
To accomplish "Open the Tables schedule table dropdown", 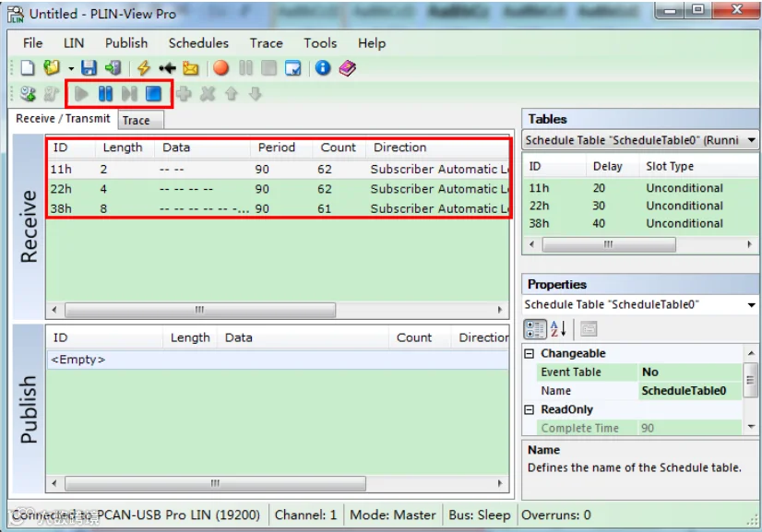I will (x=751, y=140).
